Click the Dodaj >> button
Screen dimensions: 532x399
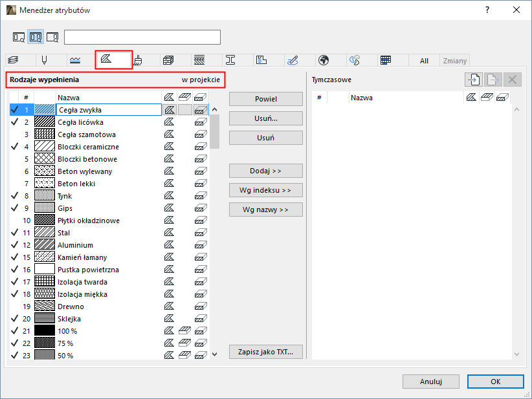[x=265, y=171]
